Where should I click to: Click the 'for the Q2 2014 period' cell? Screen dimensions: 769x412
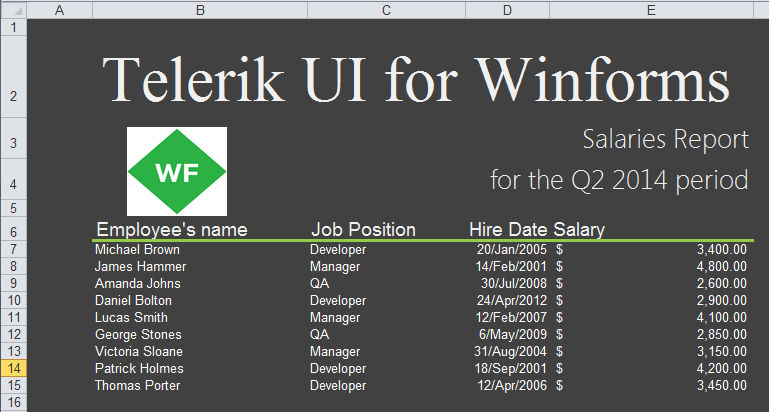(619, 180)
